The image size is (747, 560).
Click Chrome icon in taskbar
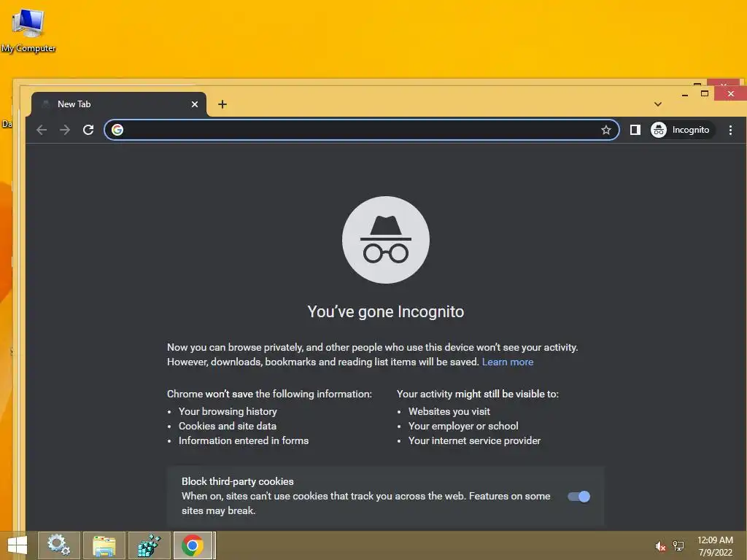point(193,545)
